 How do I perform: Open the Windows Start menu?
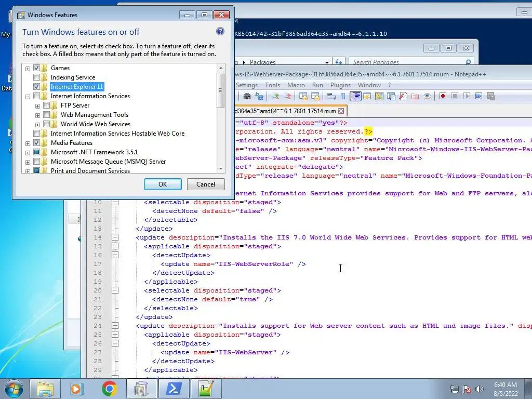coord(14,389)
